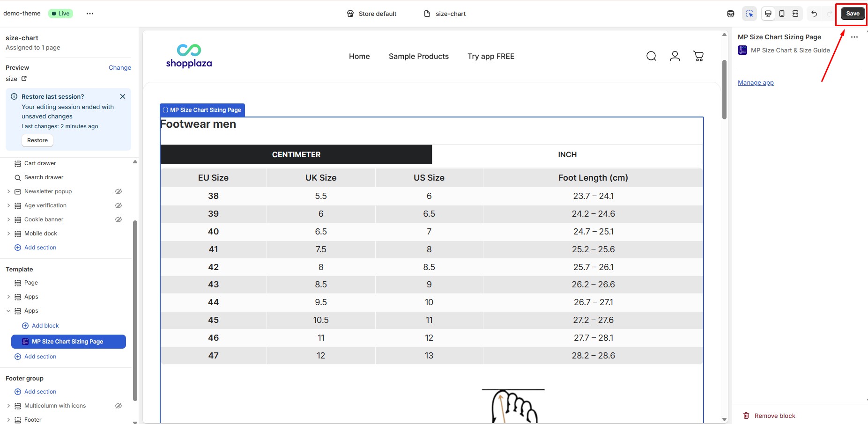
Task: Open the shopping cart icon
Action: point(698,56)
